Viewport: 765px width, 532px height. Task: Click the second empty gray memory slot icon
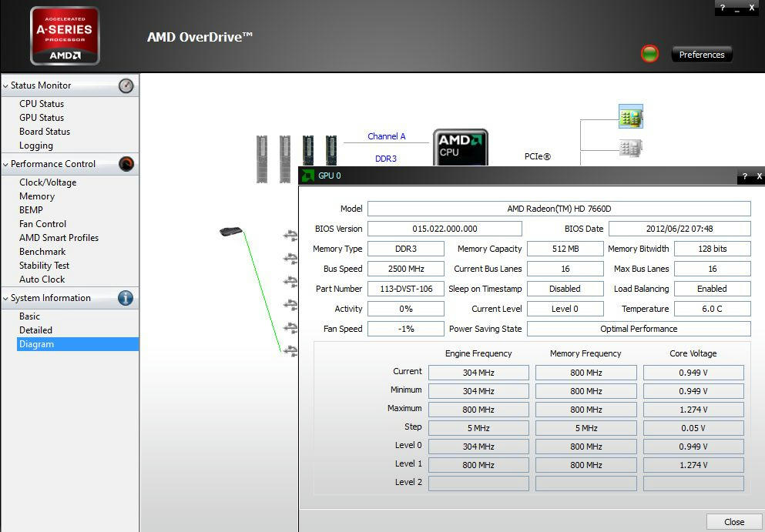(285, 159)
